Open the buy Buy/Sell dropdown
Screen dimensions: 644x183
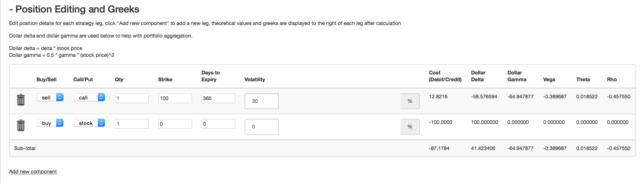[50, 123]
